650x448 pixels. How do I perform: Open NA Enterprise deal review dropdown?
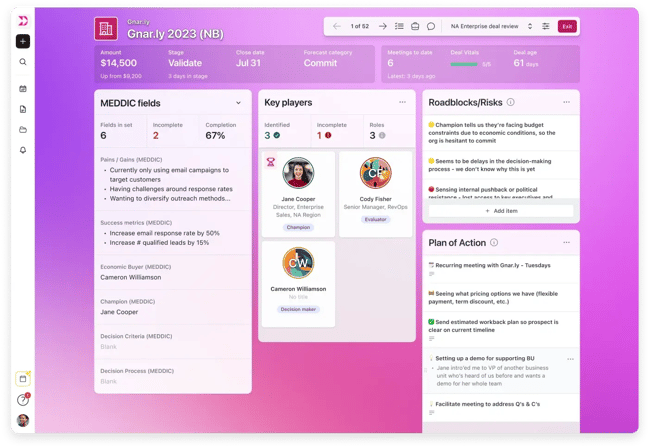tap(491, 26)
